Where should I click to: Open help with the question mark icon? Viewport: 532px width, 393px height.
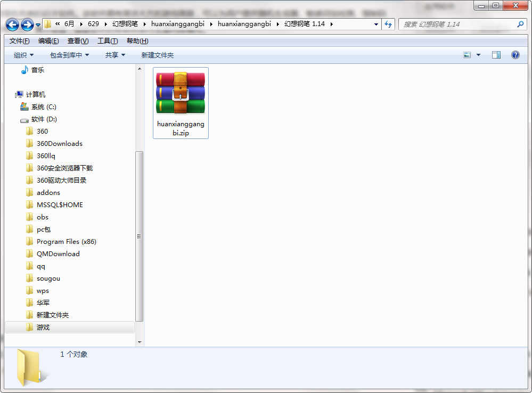515,55
